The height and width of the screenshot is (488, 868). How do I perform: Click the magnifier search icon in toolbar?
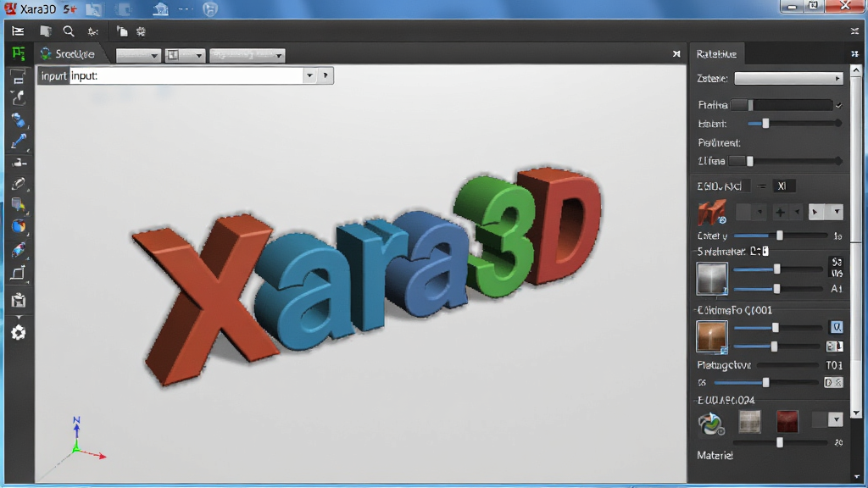coord(68,31)
